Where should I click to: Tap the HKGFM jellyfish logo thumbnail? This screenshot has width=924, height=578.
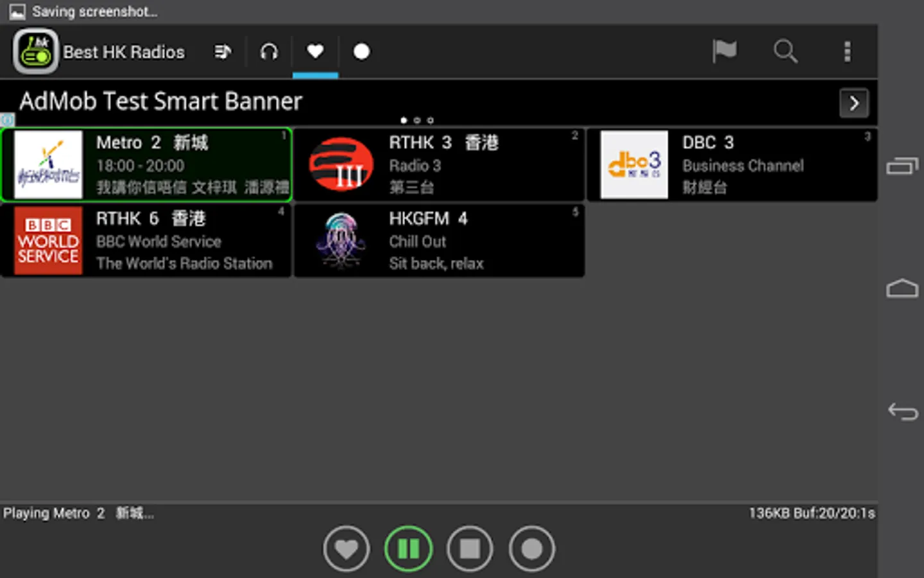point(341,240)
